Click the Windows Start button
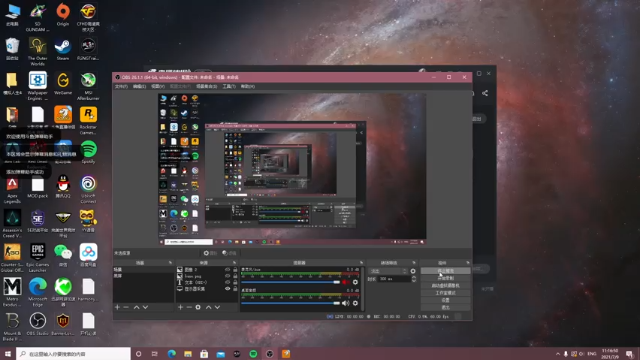The image size is (640, 360). [8, 354]
